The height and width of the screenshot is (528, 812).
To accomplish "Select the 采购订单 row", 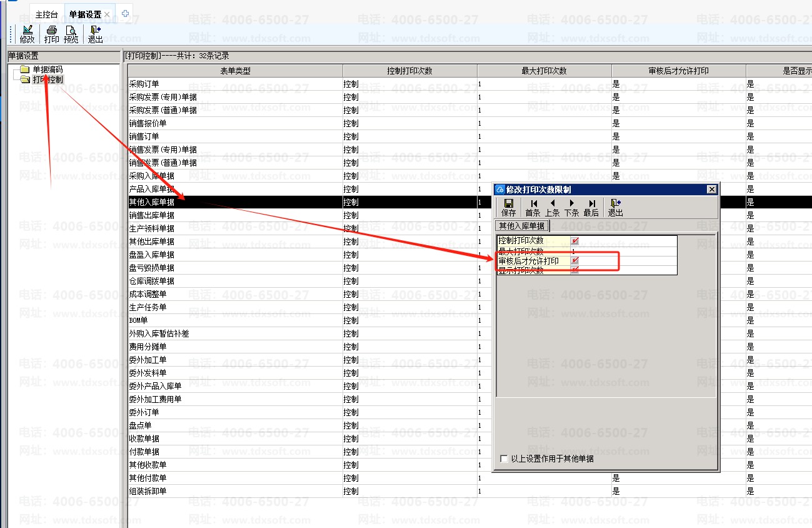I will point(470,84).
